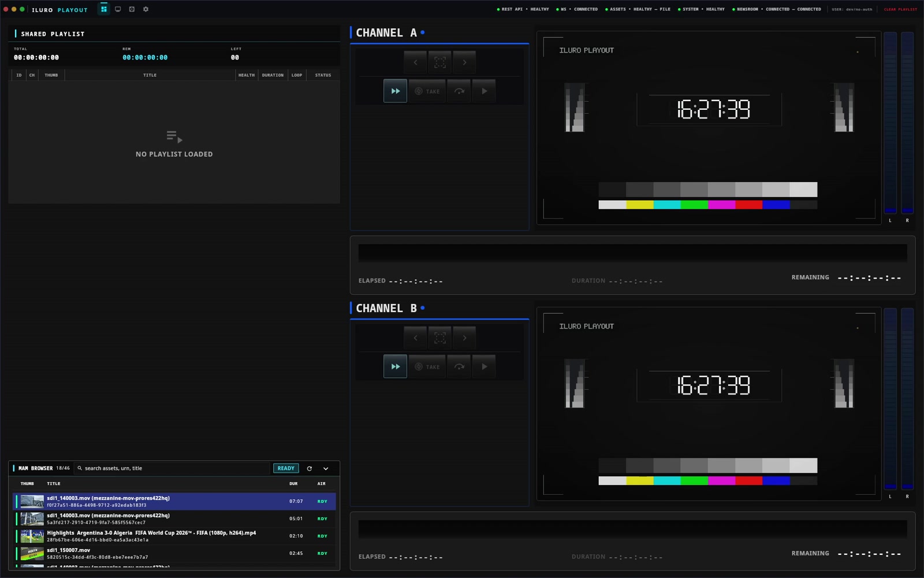924x578 pixels.
Task: Click the DUR column header in MAM Browser
Action: point(293,484)
